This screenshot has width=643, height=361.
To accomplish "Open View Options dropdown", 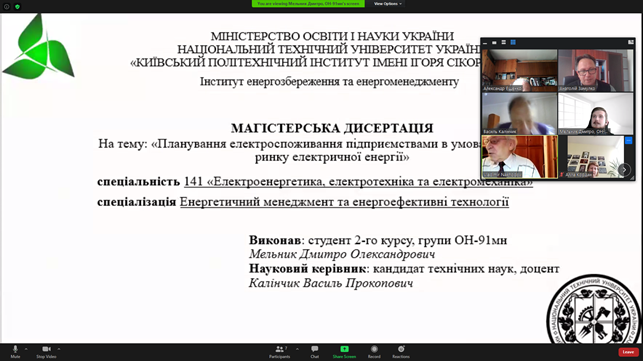I will pos(387,4).
